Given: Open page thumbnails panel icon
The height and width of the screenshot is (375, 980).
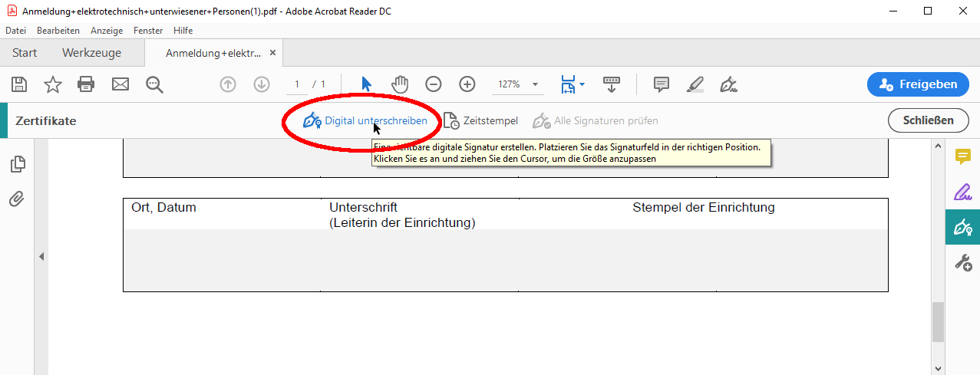Looking at the screenshot, I should (17, 163).
